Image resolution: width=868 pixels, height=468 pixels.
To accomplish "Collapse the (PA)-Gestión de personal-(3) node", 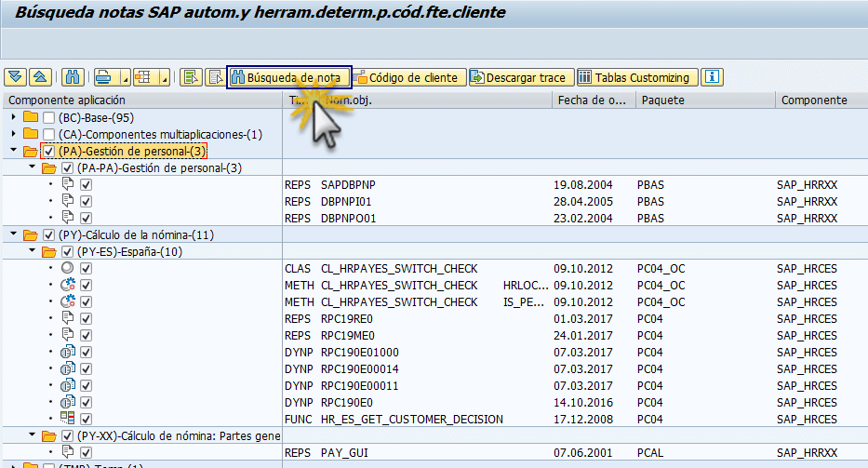I will [x=13, y=150].
